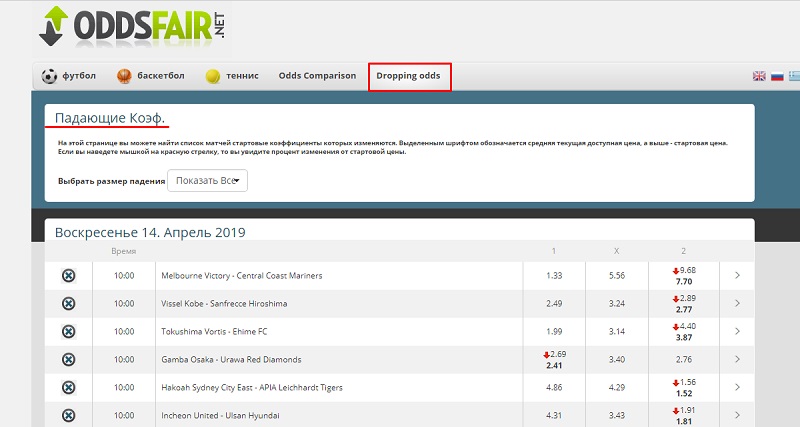Open Hakoah Sydney City East - APIA match
Image resolution: width=800 pixels, height=427 pixels.
pyautogui.click(x=252, y=388)
